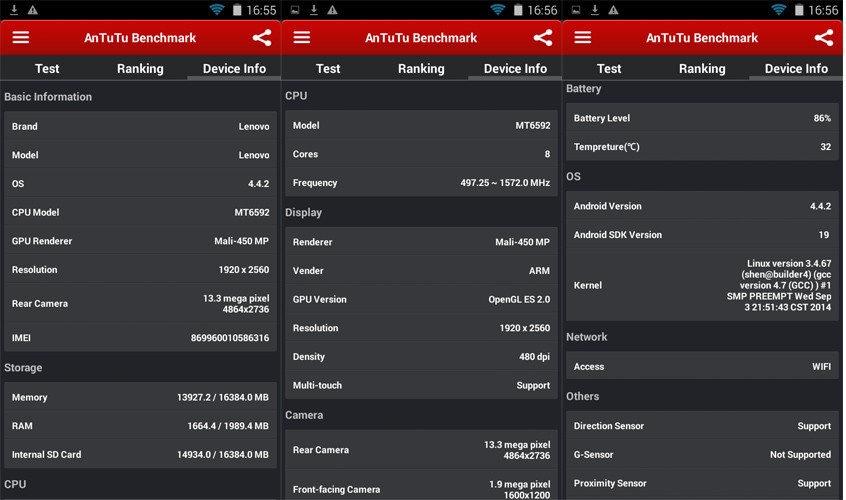Open the hamburger menu in the left screen

point(21,38)
